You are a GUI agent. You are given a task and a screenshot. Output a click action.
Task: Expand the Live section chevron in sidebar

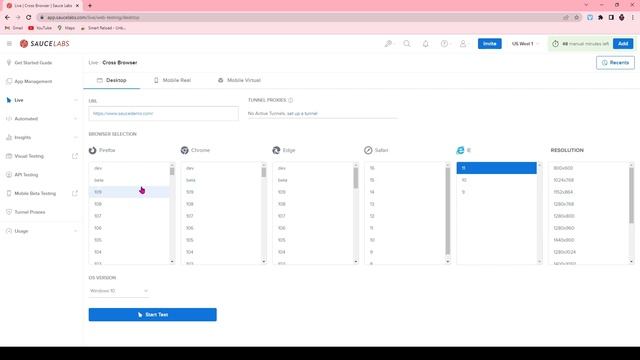(76, 100)
